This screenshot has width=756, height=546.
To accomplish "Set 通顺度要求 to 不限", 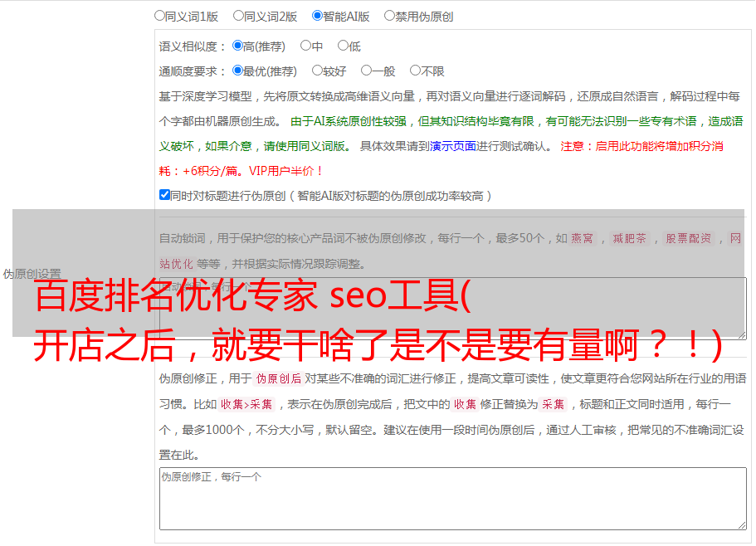I will click(415, 71).
